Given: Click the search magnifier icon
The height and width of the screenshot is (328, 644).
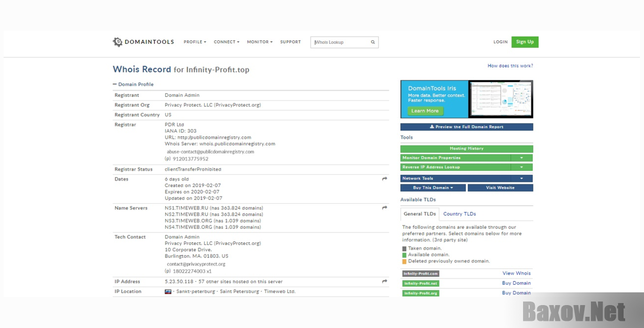Looking at the screenshot, I should click(x=373, y=42).
